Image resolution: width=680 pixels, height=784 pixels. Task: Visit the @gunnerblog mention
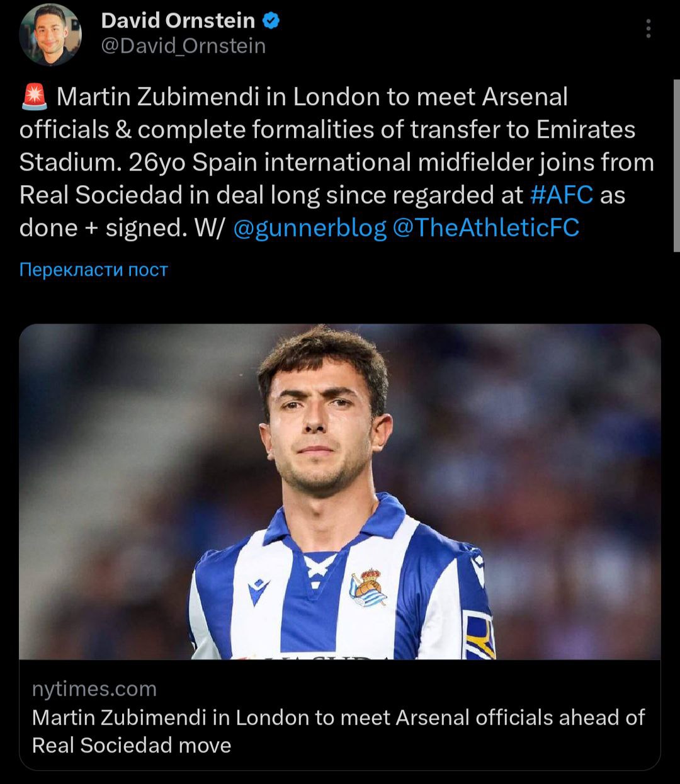(310, 228)
